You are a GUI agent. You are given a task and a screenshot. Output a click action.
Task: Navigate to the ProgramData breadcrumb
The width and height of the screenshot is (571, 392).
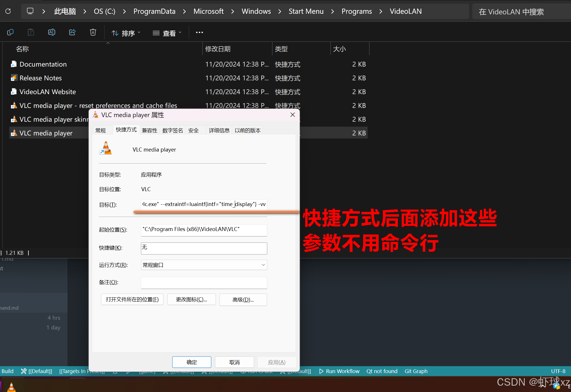(x=154, y=11)
